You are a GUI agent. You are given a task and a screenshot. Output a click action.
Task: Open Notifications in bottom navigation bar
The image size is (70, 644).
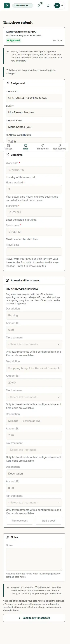coord(60,147)
